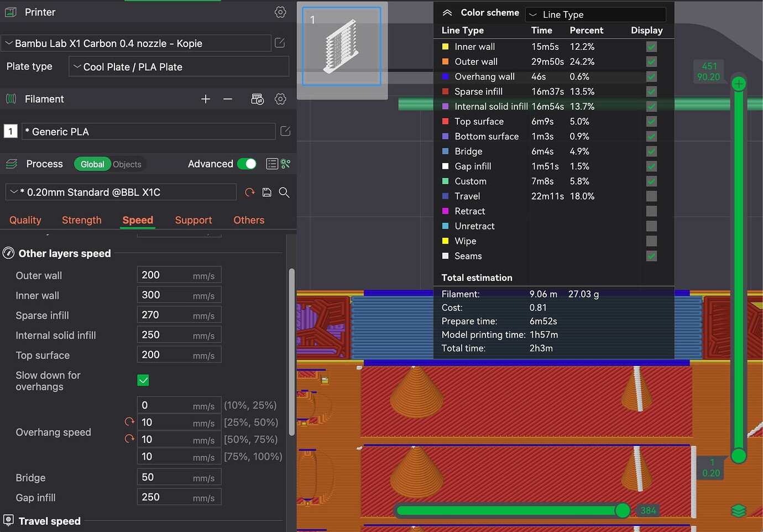Click the layers icon below vertical slider

tap(739, 510)
